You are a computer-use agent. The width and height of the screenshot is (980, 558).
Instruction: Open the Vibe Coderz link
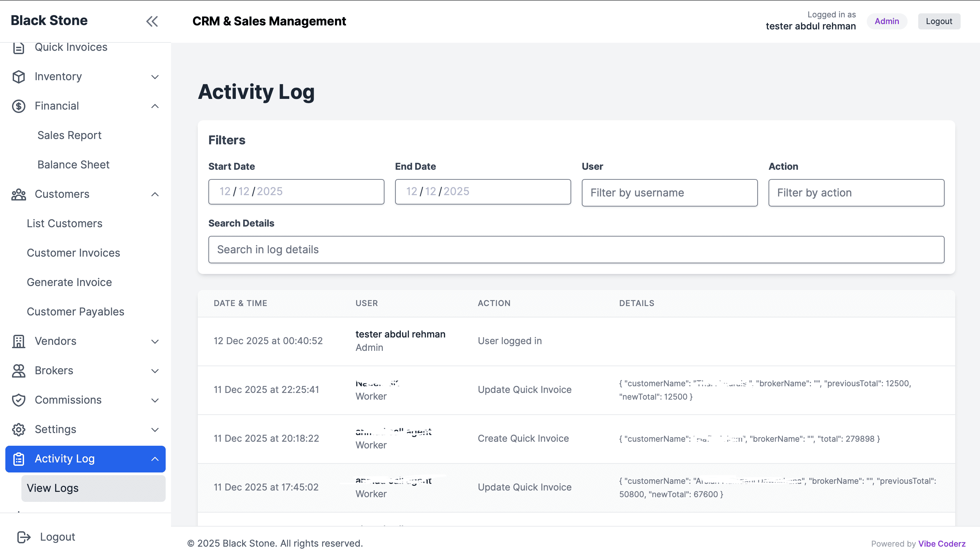[942, 544]
